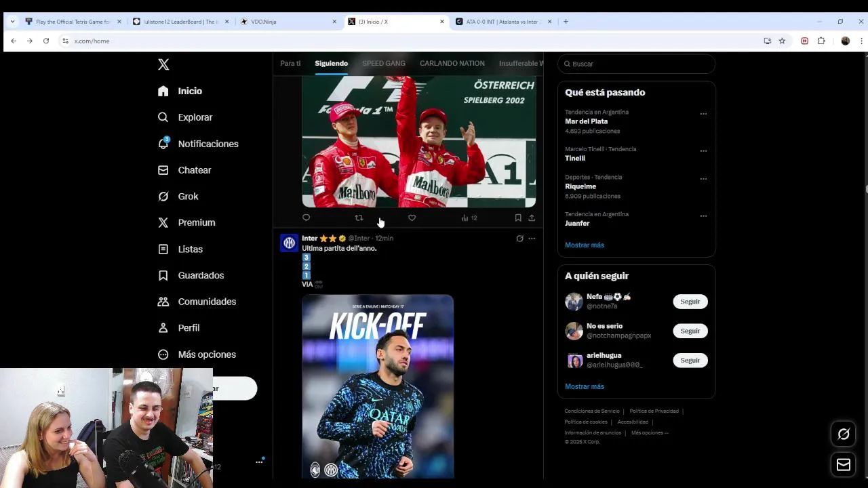The width and height of the screenshot is (868, 488).
Task: Follow Nefa @notne7a
Action: 690,302
